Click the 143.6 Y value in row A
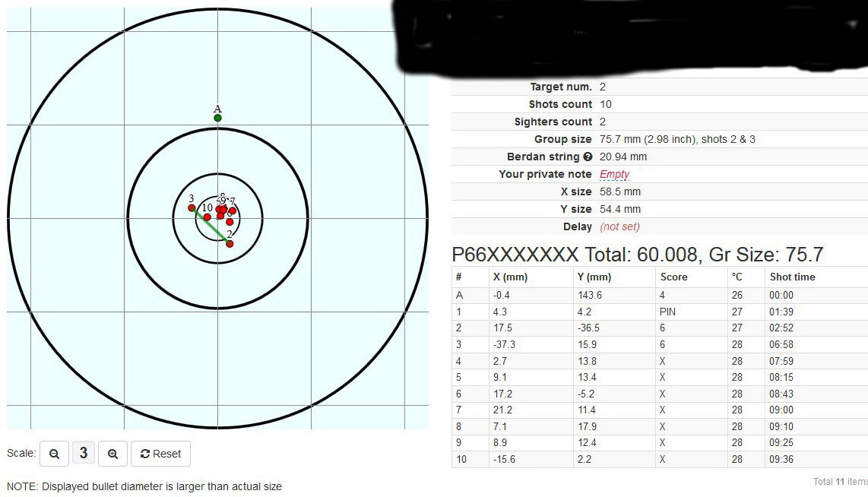 [590, 296]
